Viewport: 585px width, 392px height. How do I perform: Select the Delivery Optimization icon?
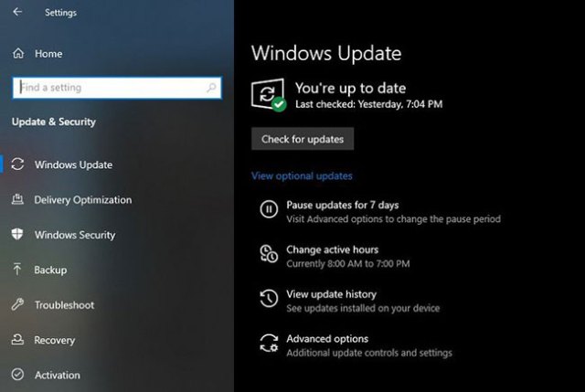tap(17, 199)
